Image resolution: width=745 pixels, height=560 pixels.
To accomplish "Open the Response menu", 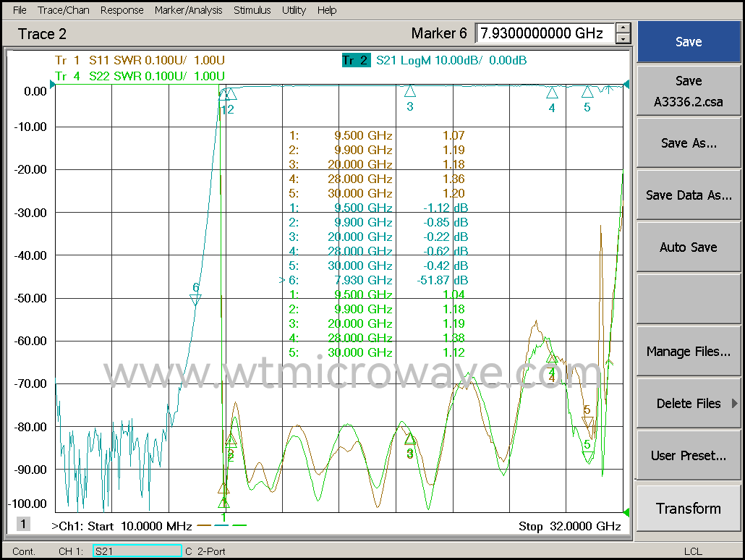I will coord(122,10).
